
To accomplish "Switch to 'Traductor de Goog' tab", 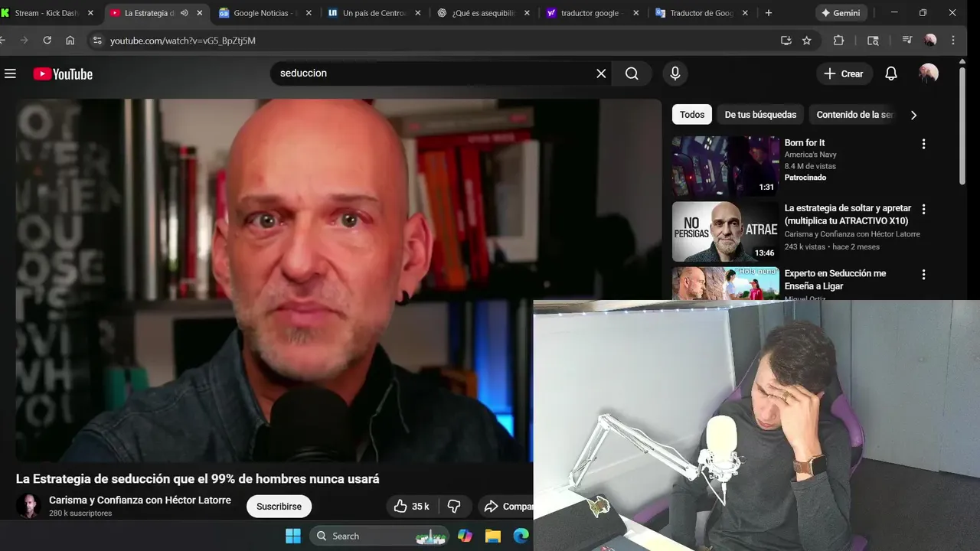I will coord(702,13).
